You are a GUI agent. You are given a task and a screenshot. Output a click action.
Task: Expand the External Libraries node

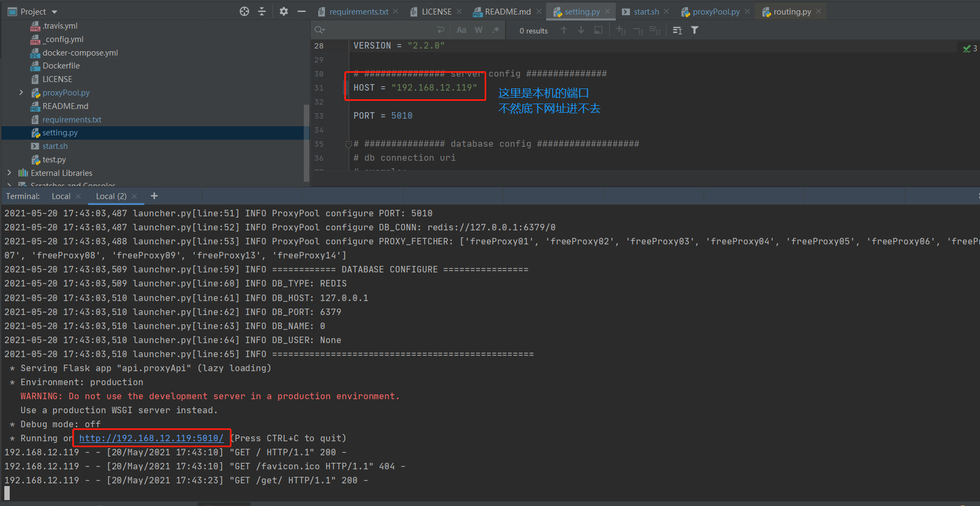click(9, 173)
